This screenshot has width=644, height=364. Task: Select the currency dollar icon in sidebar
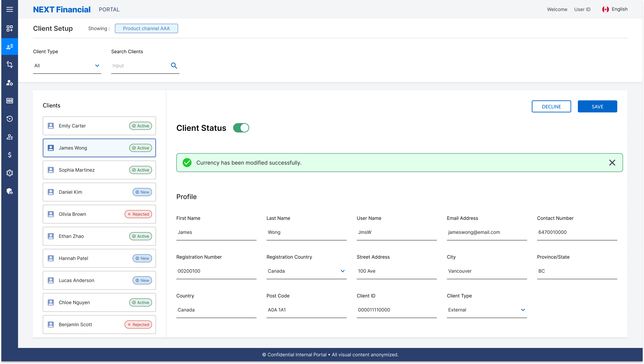(10, 155)
